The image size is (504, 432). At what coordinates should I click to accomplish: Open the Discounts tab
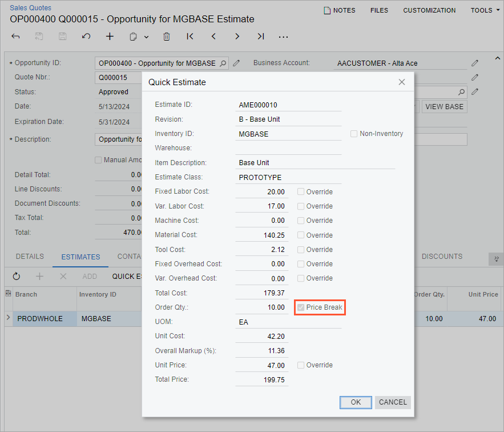click(442, 257)
